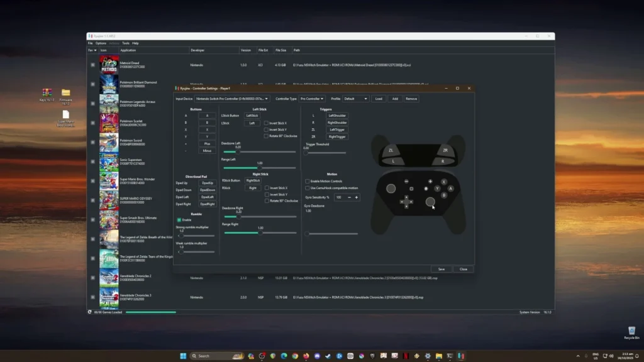Click the B face button on the controller diagram
Image resolution: width=644 pixels, height=362 pixels.
click(x=444, y=195)
